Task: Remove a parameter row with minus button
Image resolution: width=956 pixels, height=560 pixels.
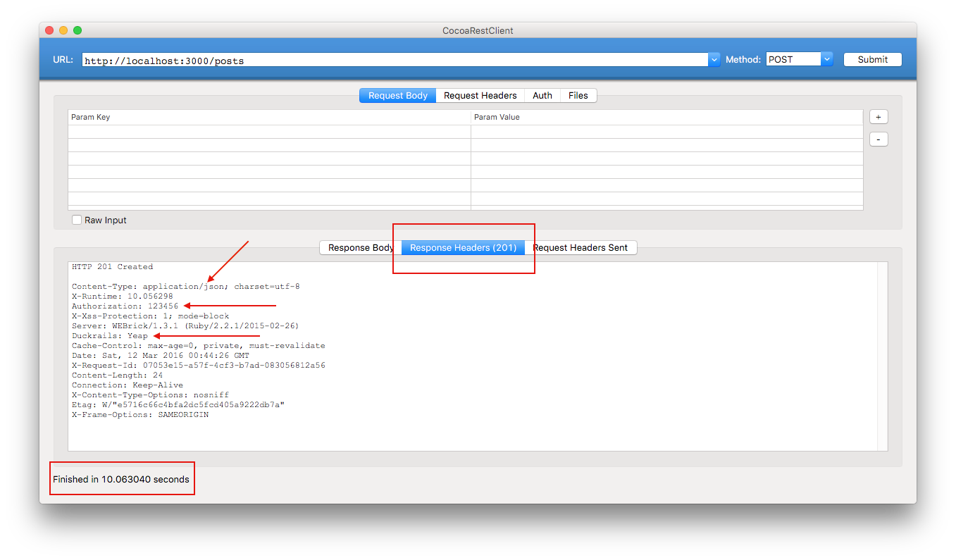Action: pos(879,139)
